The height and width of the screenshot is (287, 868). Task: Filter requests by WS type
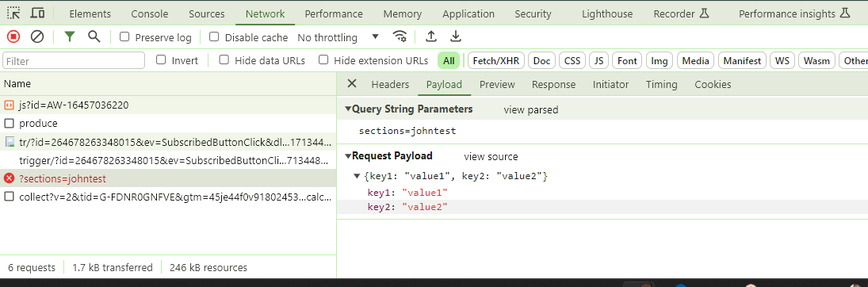[x=782, y=60]
